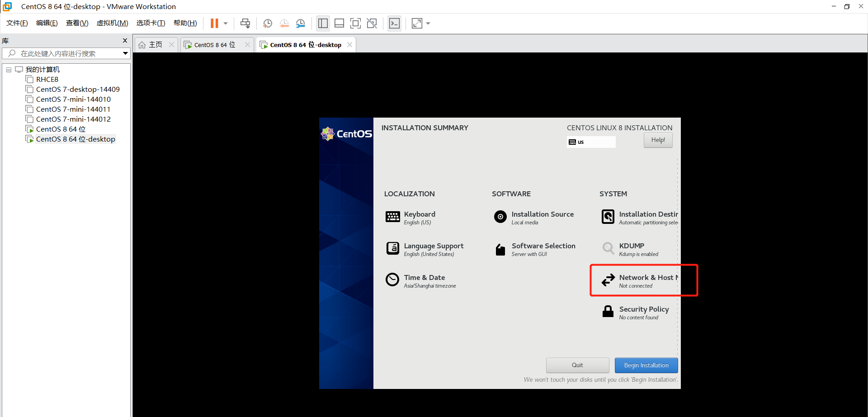Select CentOS 7-mini-144011 in the library
Image resolution: width=868 pixels, height=417 pixels.
point(73,109)
